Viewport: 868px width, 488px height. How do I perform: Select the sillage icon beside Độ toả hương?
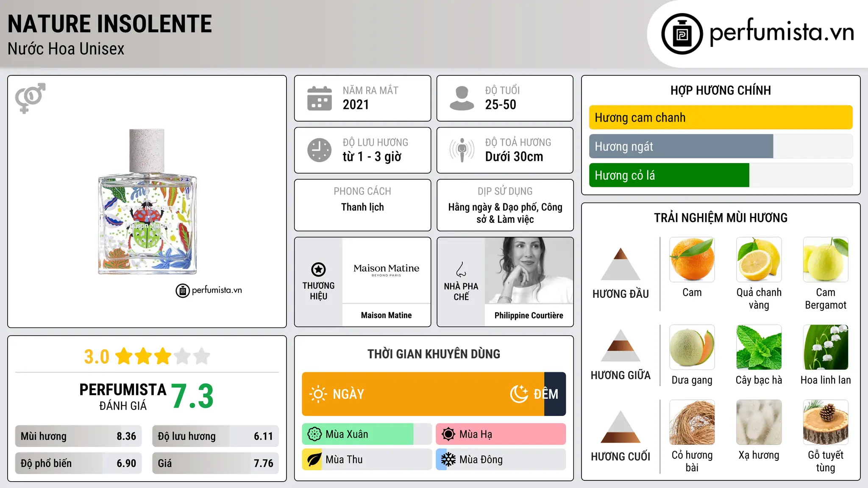pyautogui.click(x=462, y=150)
